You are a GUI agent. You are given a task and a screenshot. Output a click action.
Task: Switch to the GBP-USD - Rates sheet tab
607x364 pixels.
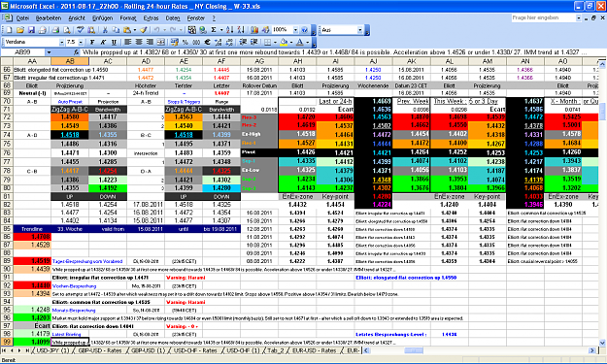point(100,350)
